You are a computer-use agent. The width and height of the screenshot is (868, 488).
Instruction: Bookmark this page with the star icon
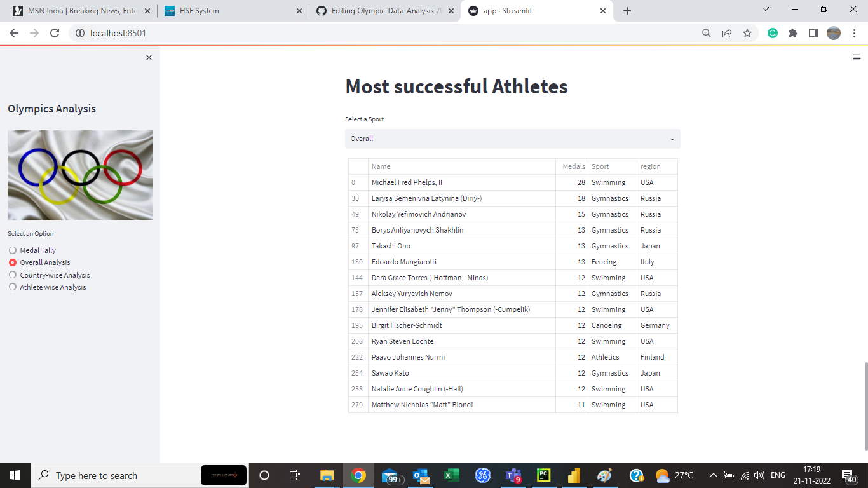click(747, 32)
